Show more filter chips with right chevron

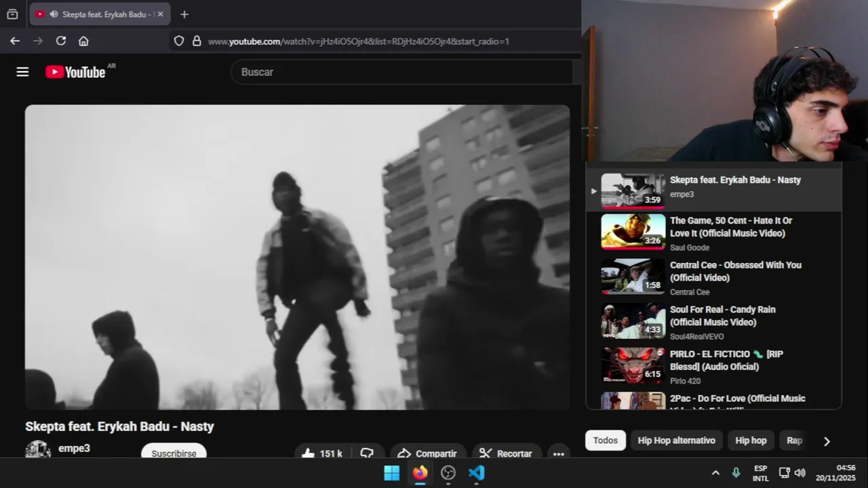pyautogui.click(x=827, y=441)
